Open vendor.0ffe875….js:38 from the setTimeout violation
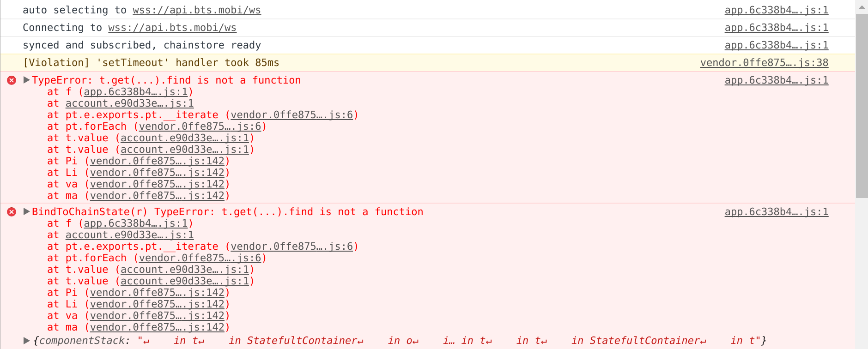The width and height of the screenshot is (868, 349). pos(764,62)
